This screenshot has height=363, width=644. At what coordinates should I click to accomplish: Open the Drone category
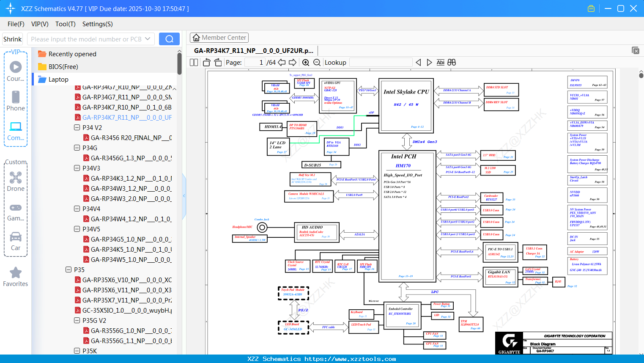(16, 181)
